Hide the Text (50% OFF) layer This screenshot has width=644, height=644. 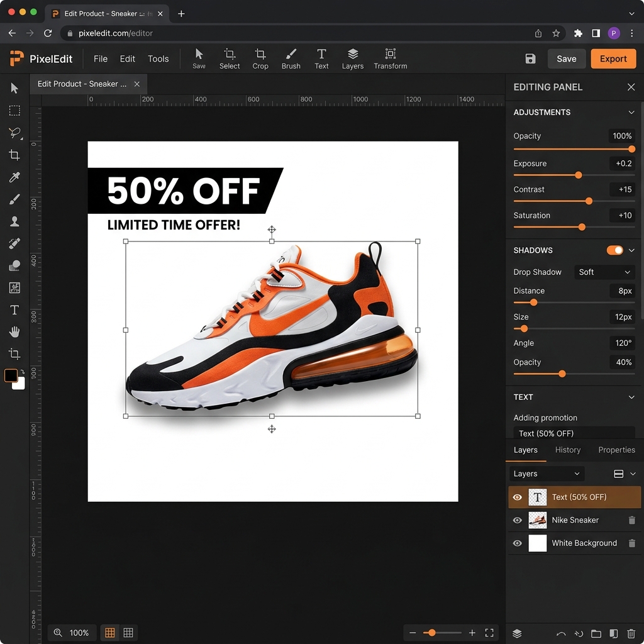coord(517,497)
